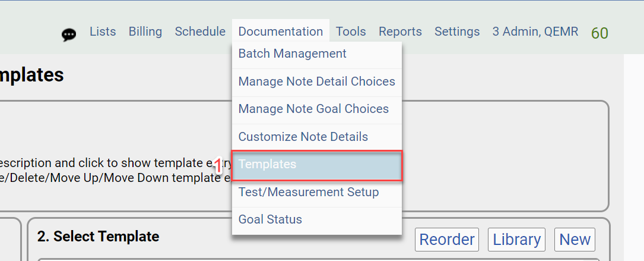Image resolution: width=644 pixels, height=261 pixels.
Task: Expand the Reports menu
Action: pyautogui.click(x=400, y=32)
